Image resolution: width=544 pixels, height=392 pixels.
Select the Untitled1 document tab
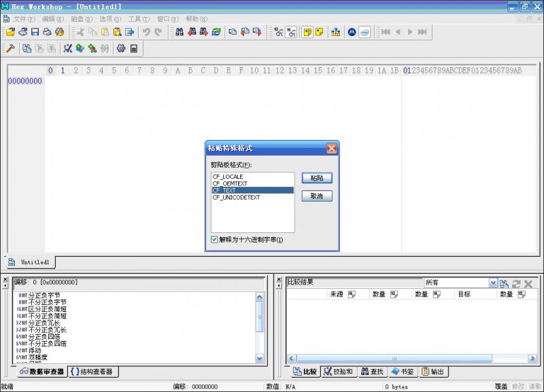[x=30, y=262]
